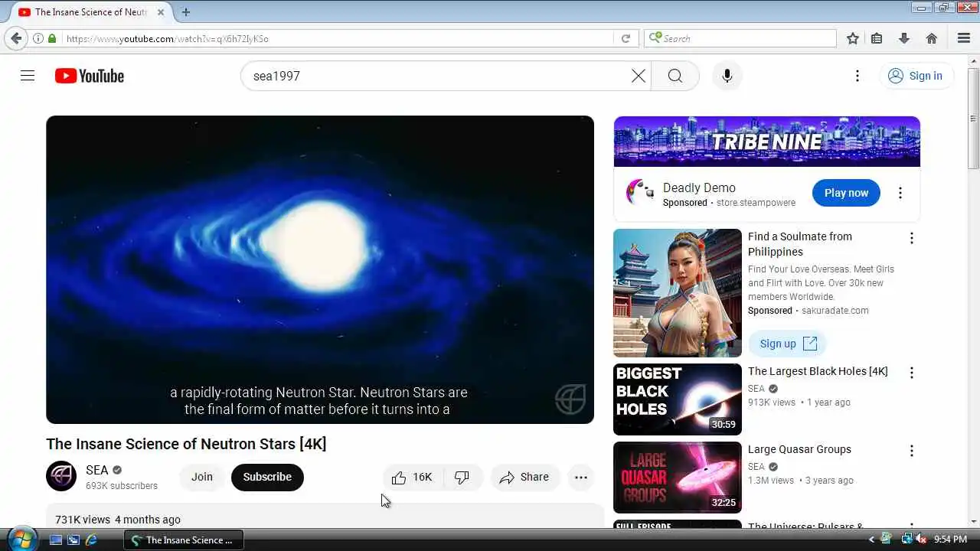
Task: Go back with browser back arrow
Action: click(x=16, y=38)
